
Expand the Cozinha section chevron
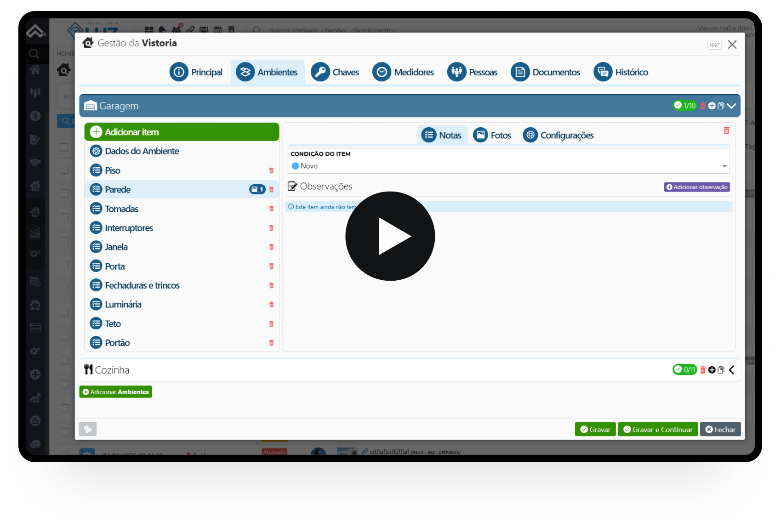[731, 370]
